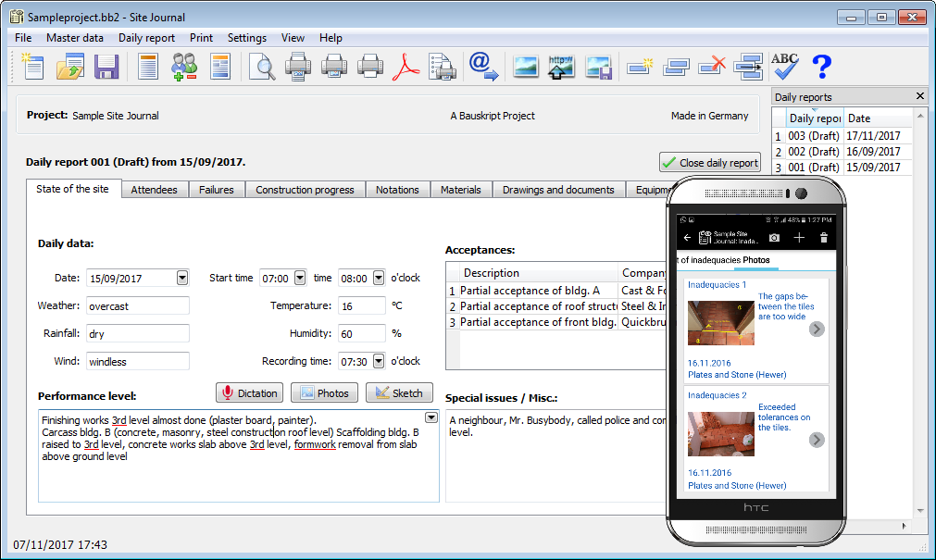The height and width of the screenshot is (560, 936).
Task: Click the Save daily report toolbar icon
Action: pos(106,67)
